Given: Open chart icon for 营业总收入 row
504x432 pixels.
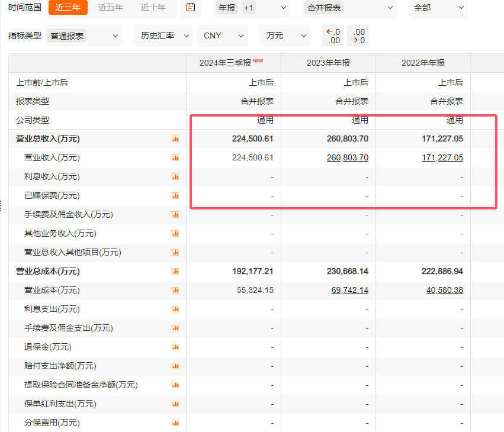Looking at the screenshot, I should 175,139.
